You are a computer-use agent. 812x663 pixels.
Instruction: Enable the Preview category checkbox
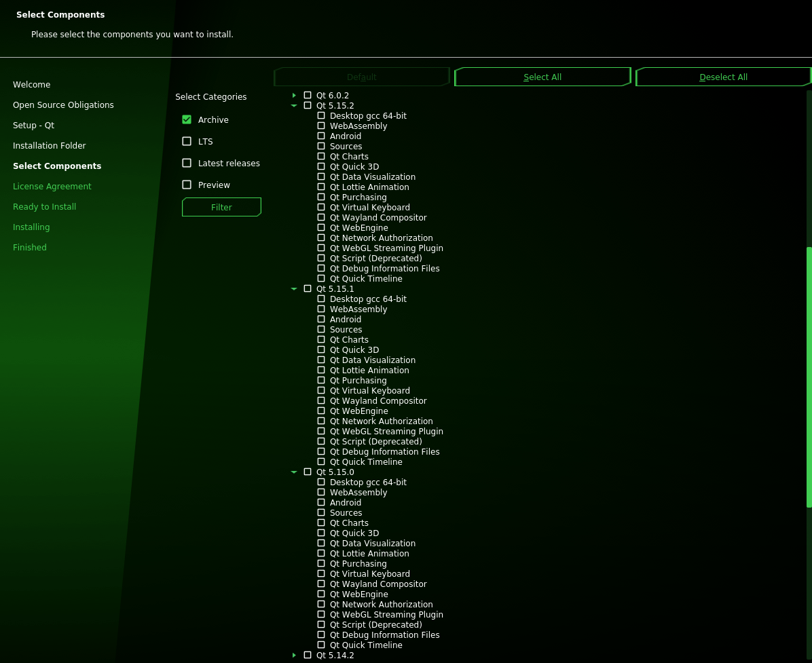pyautogui.click(x=187, y=185)
